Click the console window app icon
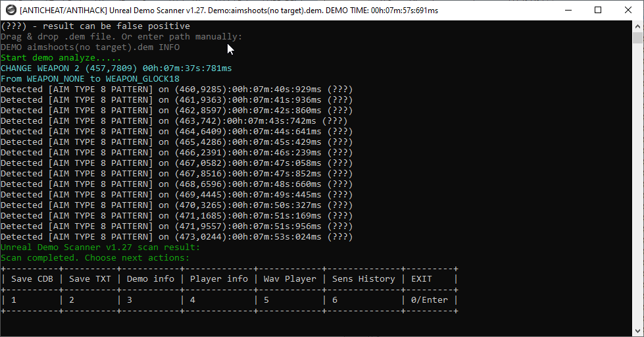The width and height of the screenshot is (644, 337). tap(11, 10)
